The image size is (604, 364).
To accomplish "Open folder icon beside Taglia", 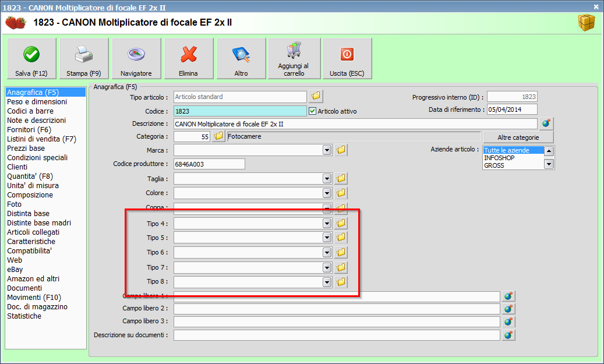I will (341, 178).
